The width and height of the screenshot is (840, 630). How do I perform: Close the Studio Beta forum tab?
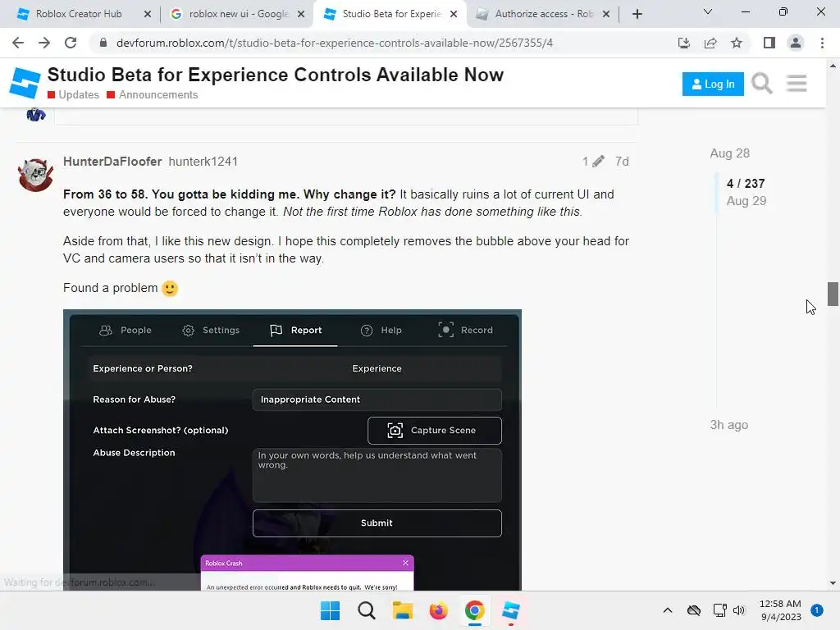454,14
